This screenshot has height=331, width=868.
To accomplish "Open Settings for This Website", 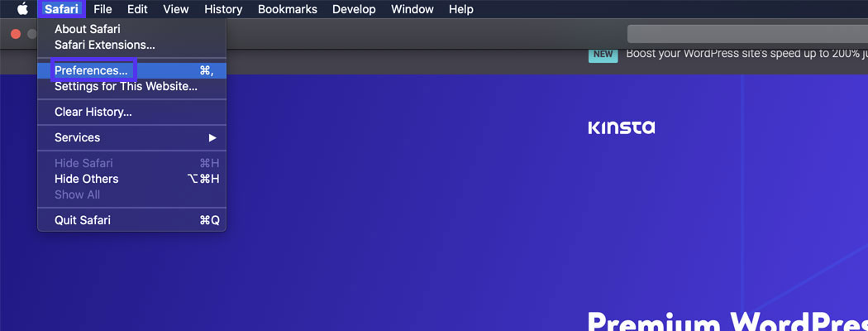I will click(x=126, y=86).
